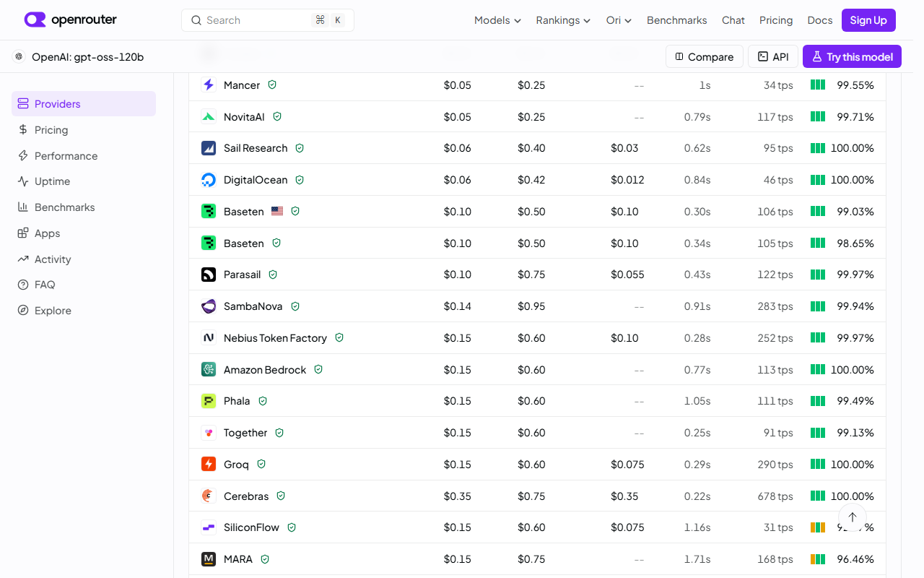Image resolution: width=924 pixels, height=578 pixels.
Task: Open the Models dropdown menu
Action: tap(497, 20)
